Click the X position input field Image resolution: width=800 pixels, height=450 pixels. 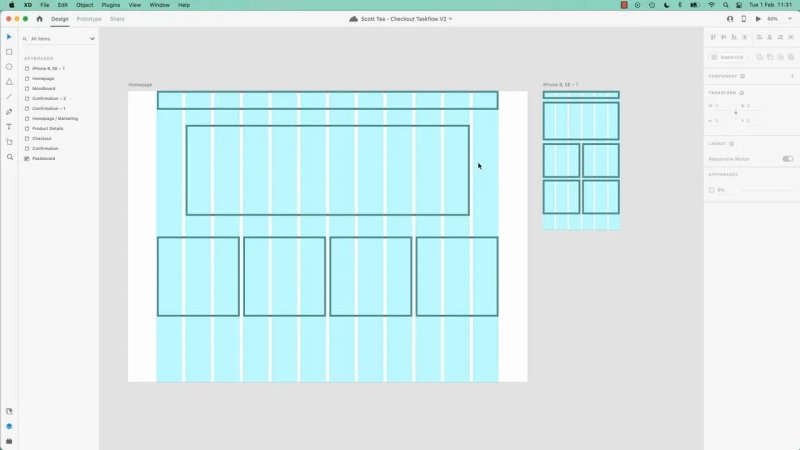point(754,106)
